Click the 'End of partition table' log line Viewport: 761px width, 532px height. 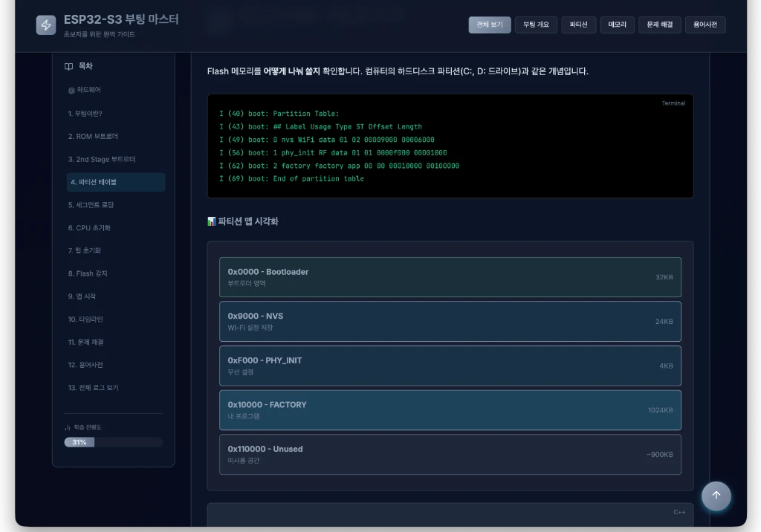291,178
